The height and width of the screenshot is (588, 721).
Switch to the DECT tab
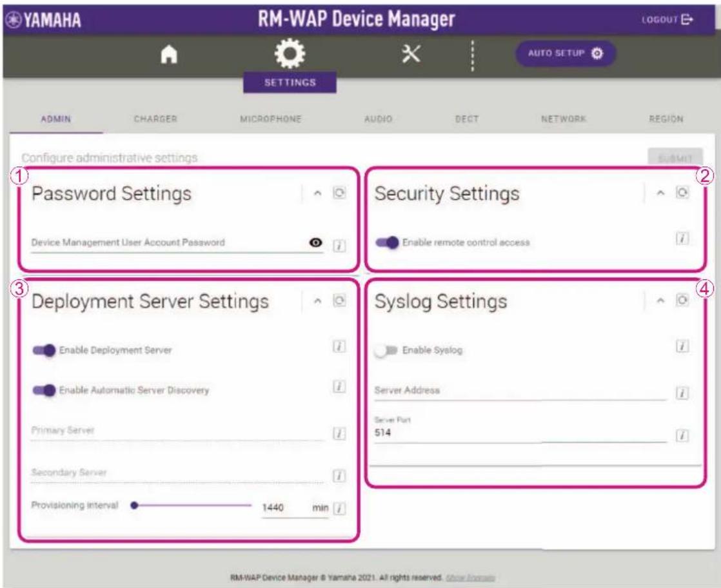pos(467,119)
